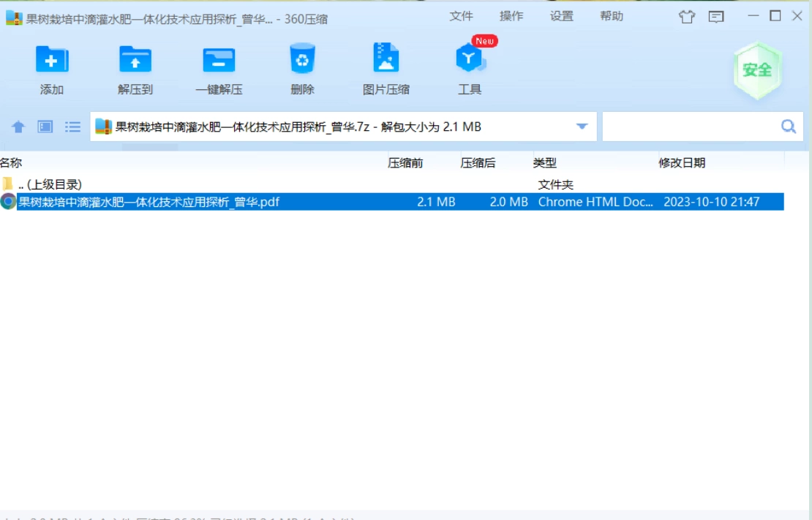Click the search magnifier icon

click(789, 127)
